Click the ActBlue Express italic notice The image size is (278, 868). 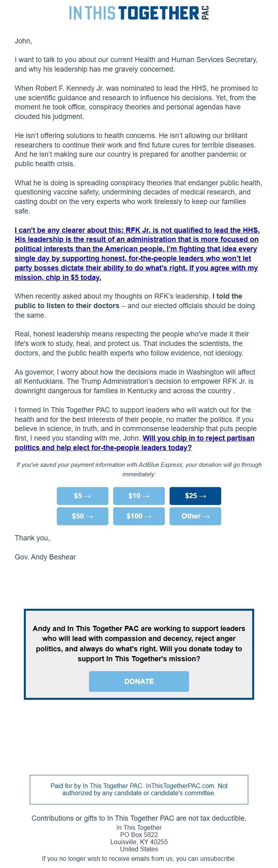click(139, 469)
